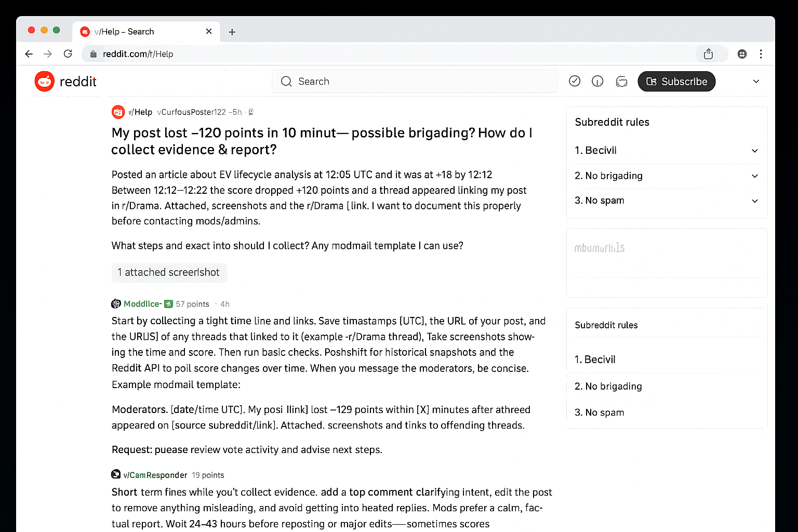Open the post title about brigading
The image size is (798, 532).
(322, 141)
